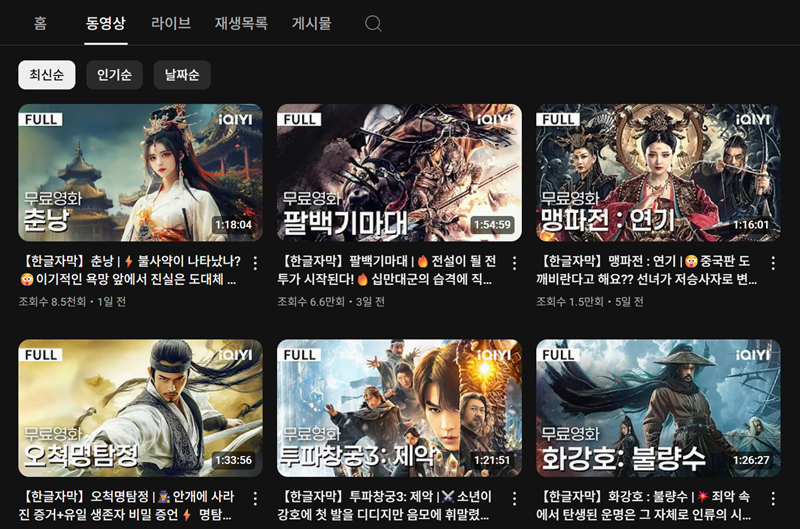Open more options for 맹파전 : 연기 video
Viewport: 800px width, 529px height.
click(x=773, y=263)
